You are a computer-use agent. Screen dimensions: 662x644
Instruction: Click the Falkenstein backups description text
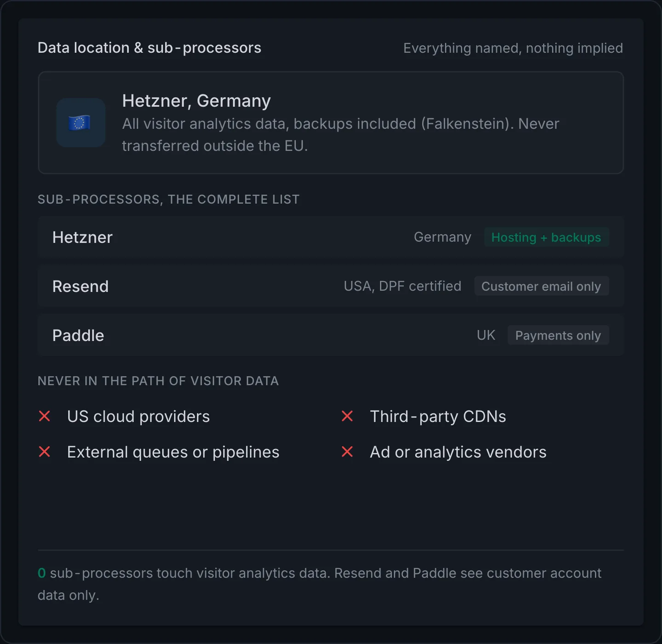pos(341,135)
